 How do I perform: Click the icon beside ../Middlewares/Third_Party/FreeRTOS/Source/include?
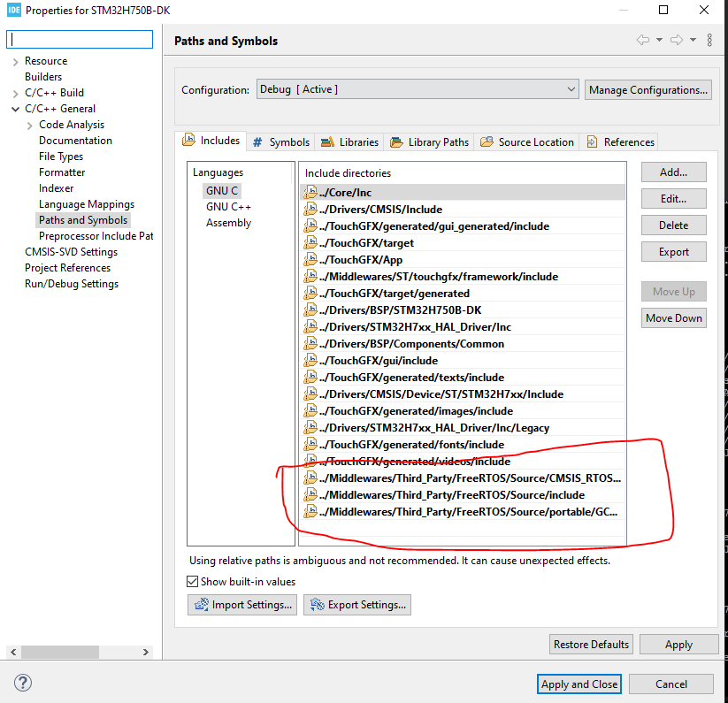[310, 494]
